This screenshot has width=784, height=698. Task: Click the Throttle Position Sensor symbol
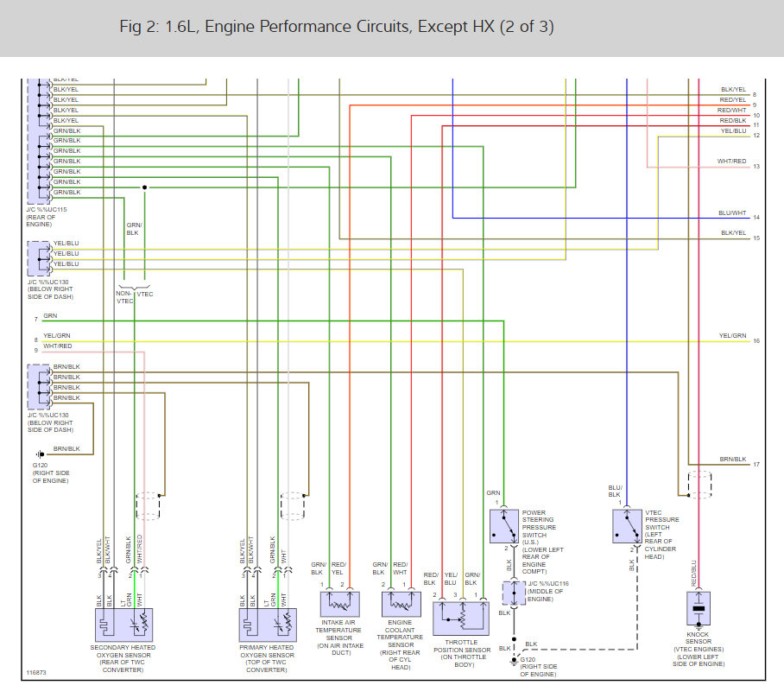click(x=460, y=618)
